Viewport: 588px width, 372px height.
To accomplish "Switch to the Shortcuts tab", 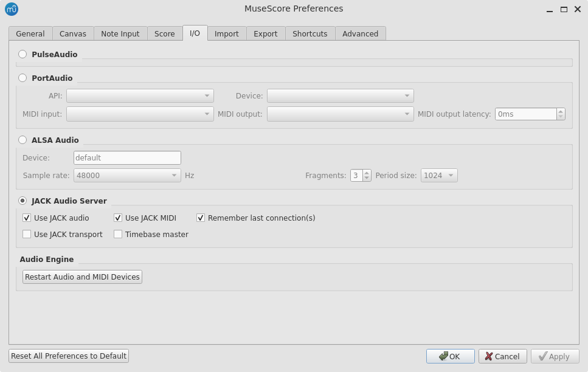I will pyautogui.click(x=310, y=34).
